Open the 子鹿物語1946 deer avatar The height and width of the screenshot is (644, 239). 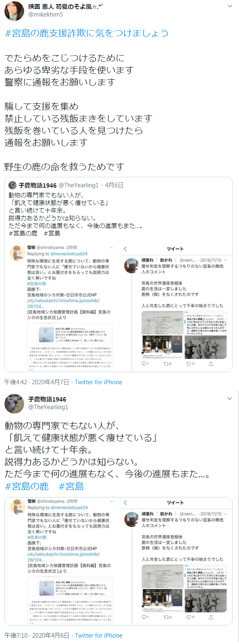(x=14, y=404)
